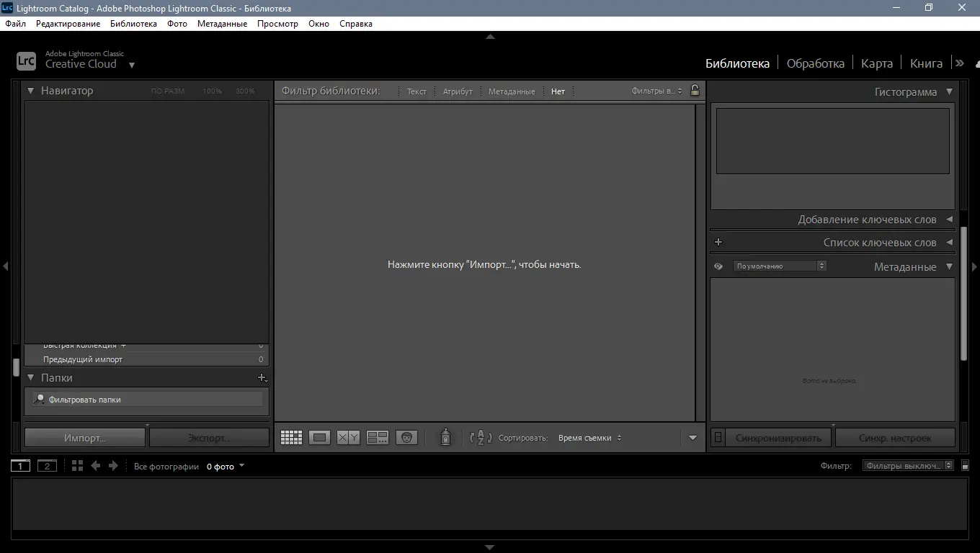Toggle the auto sync switch beside Синхронизировать
Image resolution: width=980 pixels, height=553 pixels.
[718, 438]
